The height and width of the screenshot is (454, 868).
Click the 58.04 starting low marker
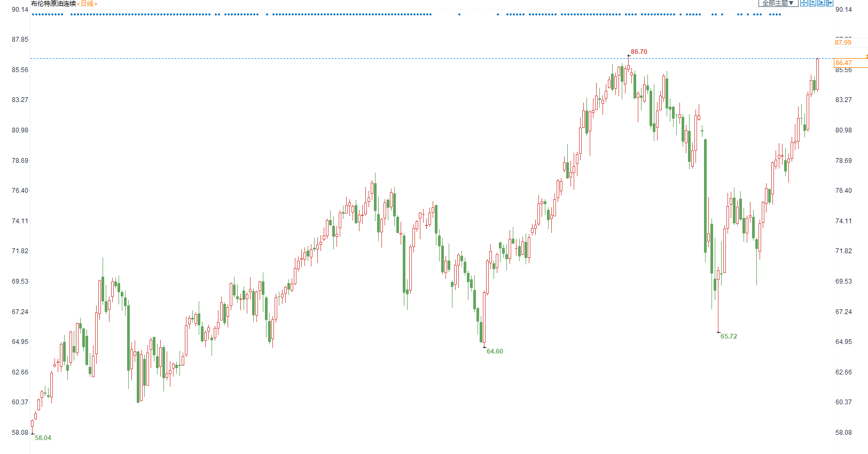coord(43,438)
